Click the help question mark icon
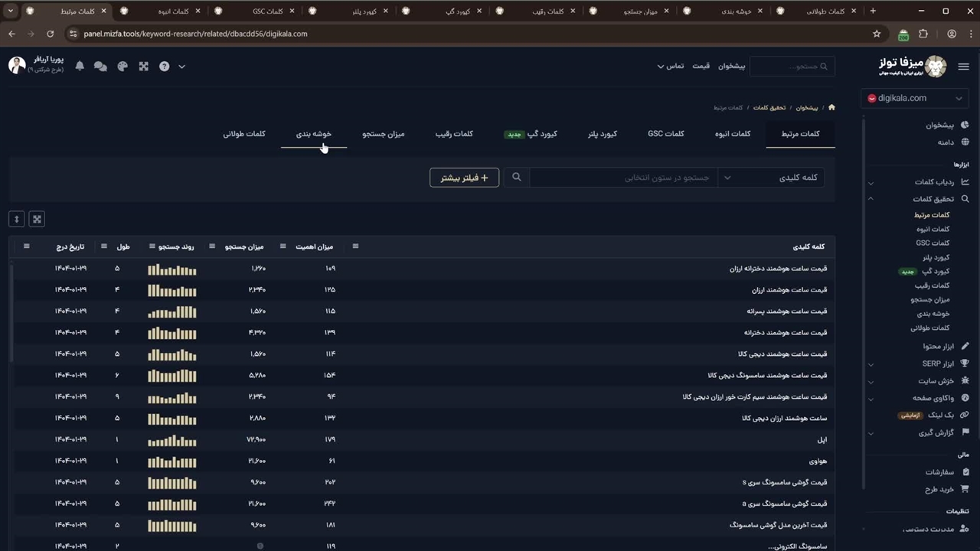980x551 pixels. (164, 67)
